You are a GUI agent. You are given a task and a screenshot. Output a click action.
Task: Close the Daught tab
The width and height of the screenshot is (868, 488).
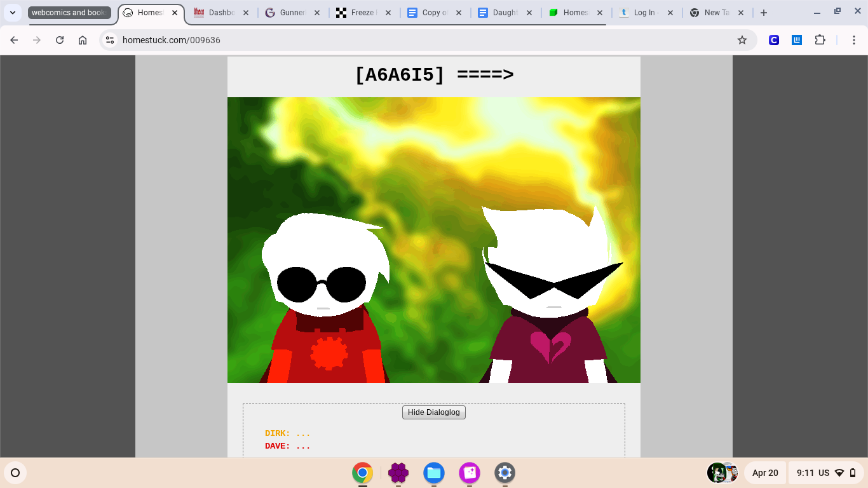pyautogui.click(x=529, y=13)
